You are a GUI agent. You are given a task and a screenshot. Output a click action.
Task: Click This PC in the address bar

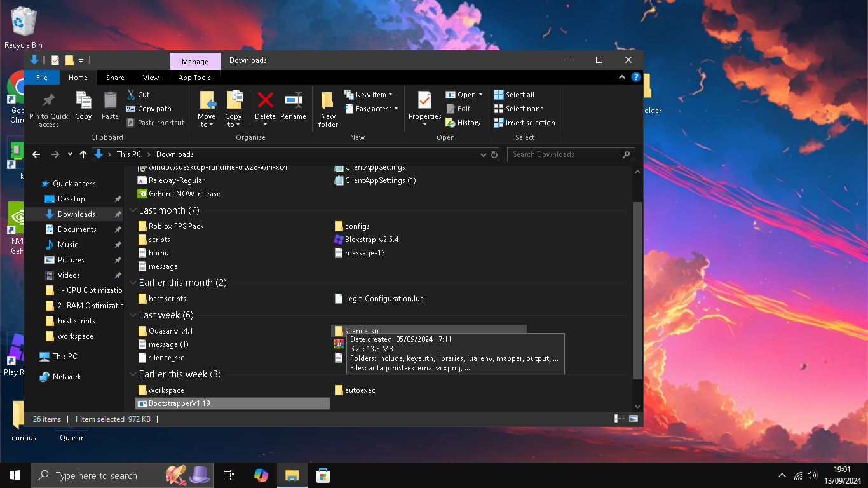coord(129,154)
